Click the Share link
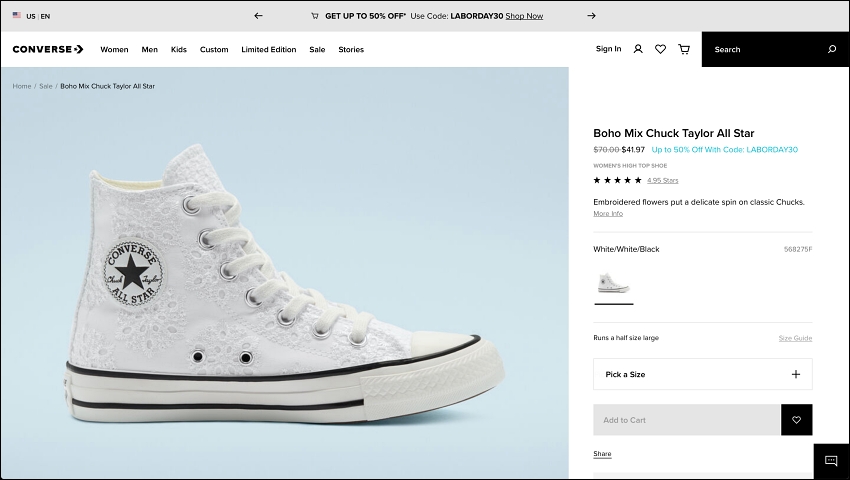 tap(602, 454)
